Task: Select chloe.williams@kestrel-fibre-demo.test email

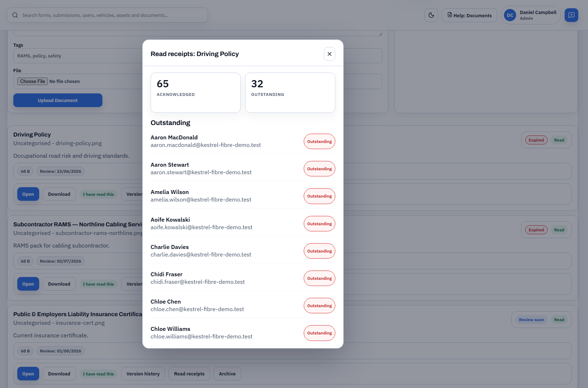Action: coord(201,337)
